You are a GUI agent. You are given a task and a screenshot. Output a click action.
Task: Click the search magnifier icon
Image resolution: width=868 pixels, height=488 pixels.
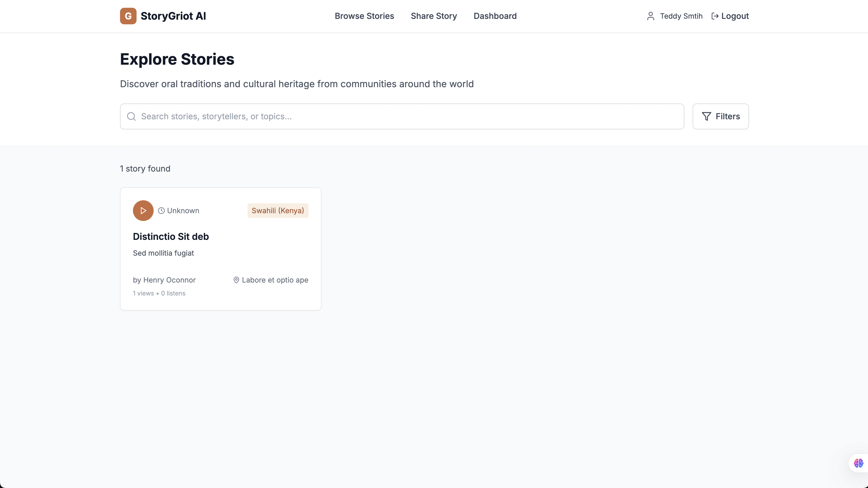(131, 116)
